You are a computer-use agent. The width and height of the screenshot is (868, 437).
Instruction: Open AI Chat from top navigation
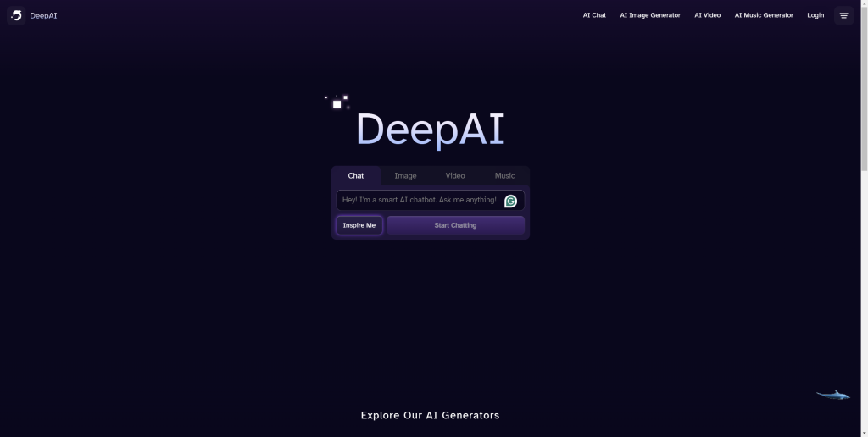pyautogui.click(x=594, y=15)
